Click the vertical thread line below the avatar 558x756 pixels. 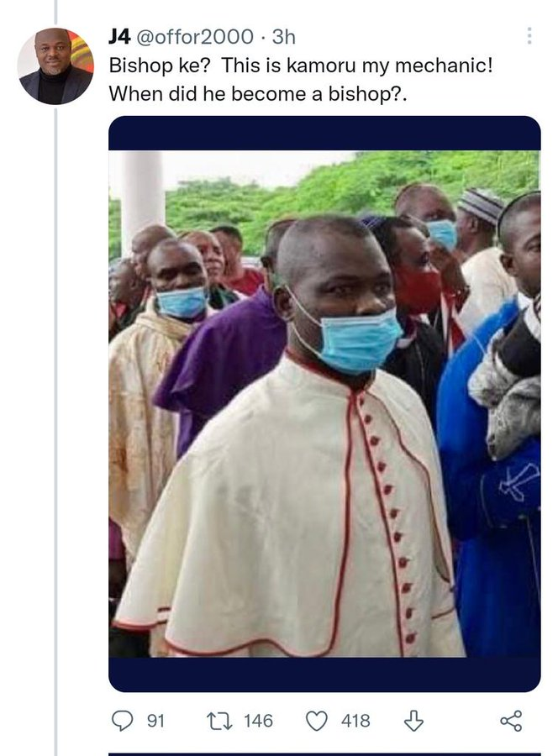[x=55, y=420]
